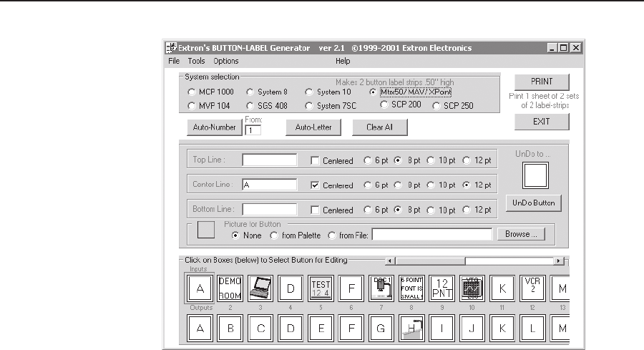Open the File menu
Image resolution: width=644 pixels, height=350 pixels.
(x=174, y=61)
